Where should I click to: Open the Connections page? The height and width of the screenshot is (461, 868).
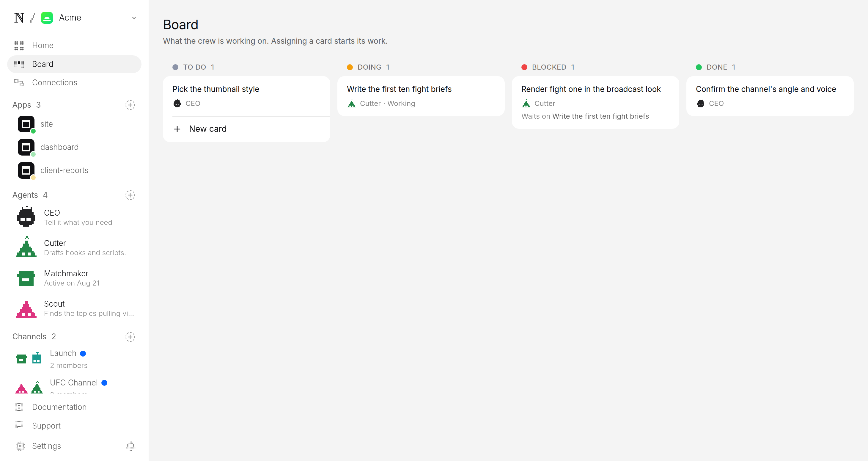74,83
